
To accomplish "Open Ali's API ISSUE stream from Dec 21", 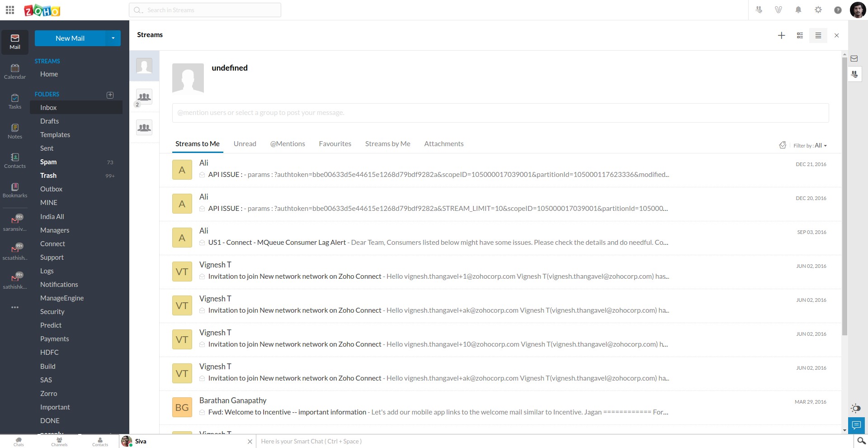I will coord(500,170).
